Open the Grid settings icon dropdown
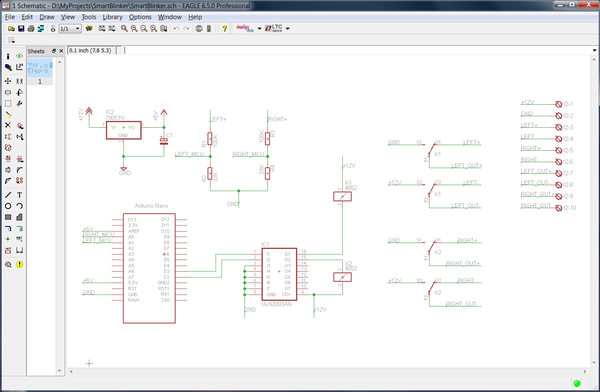Viewport: 600px width, 392px height. [11, 40]
